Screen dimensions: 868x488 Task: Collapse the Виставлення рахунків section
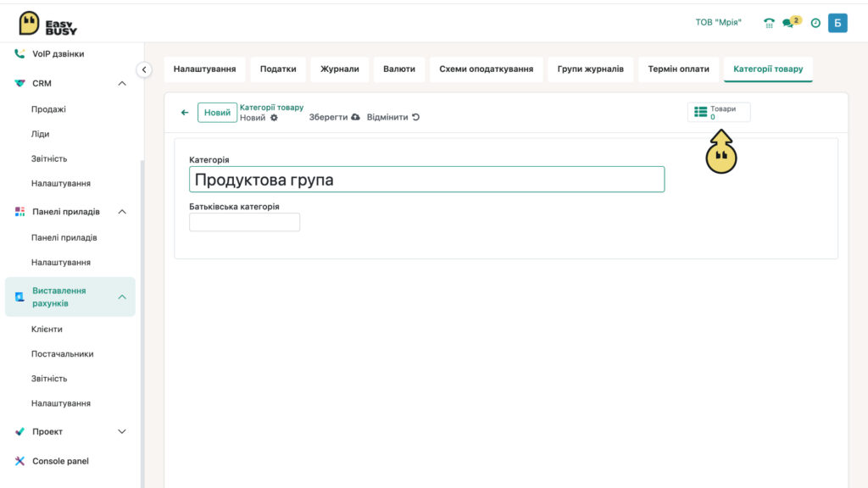[122, 297]
